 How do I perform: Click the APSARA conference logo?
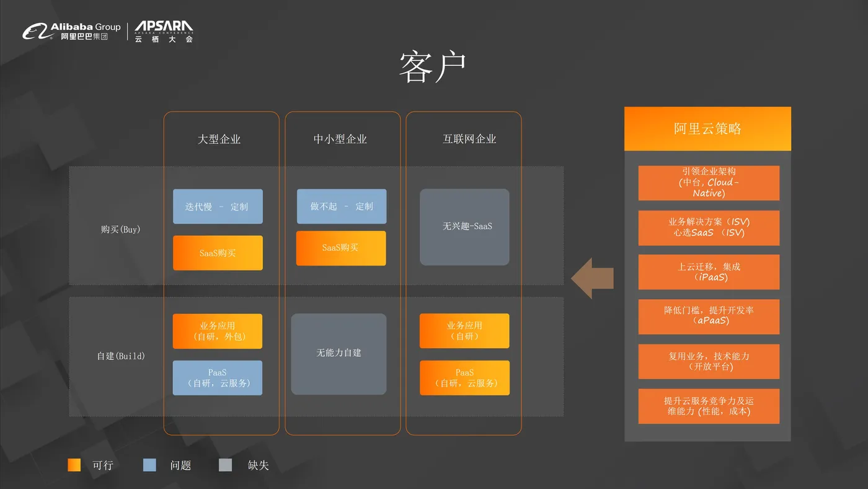[x=164, y=32]
